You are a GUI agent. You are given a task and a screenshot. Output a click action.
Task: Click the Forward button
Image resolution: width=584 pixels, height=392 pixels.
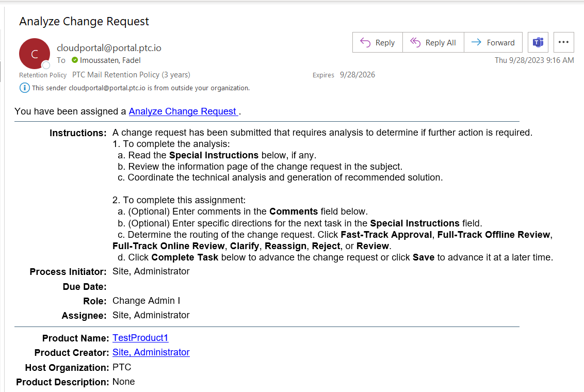tap(493, 42)
